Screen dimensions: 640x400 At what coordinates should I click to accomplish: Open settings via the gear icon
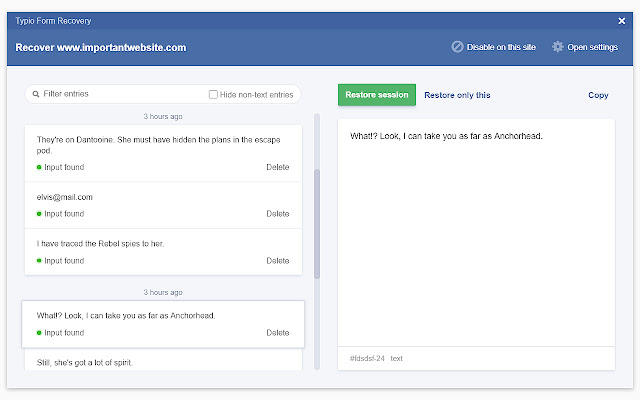point(558,47)
